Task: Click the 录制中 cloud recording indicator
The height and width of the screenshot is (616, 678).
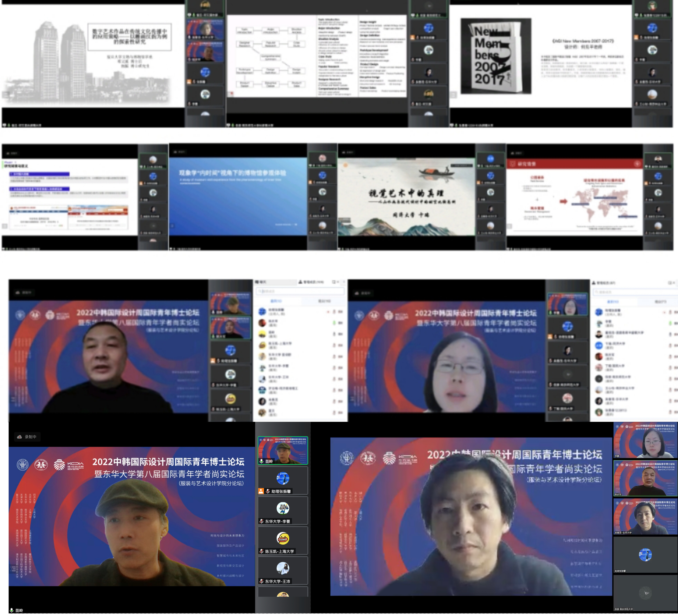Action: [27, 437]
